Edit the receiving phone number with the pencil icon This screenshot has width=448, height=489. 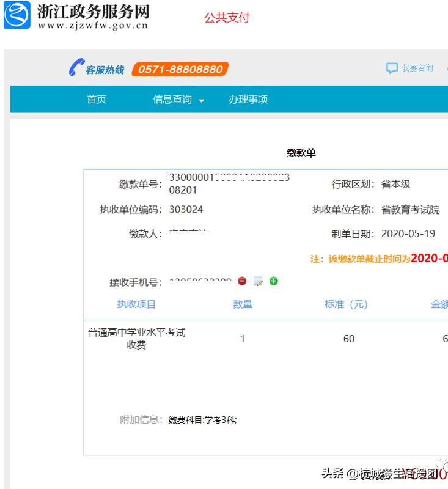pos(258,281)
